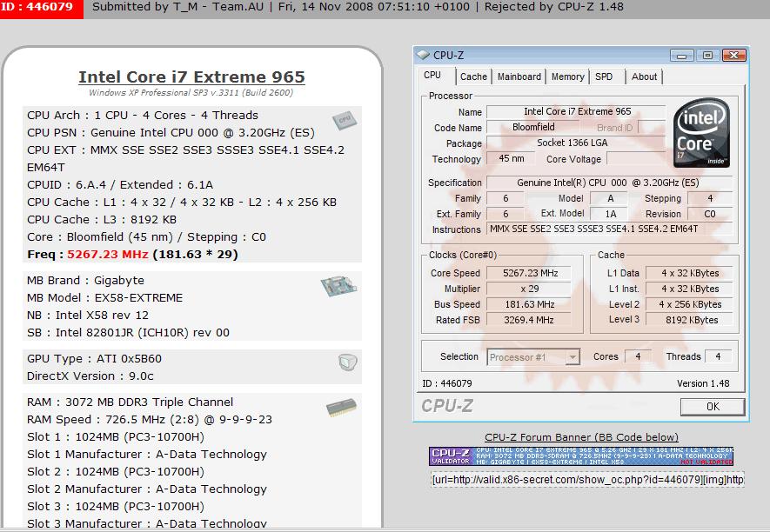The height and width of the screenshot is (532, 770).
Task: Click the Multiplier value x 29
Action: pos(529,289)
